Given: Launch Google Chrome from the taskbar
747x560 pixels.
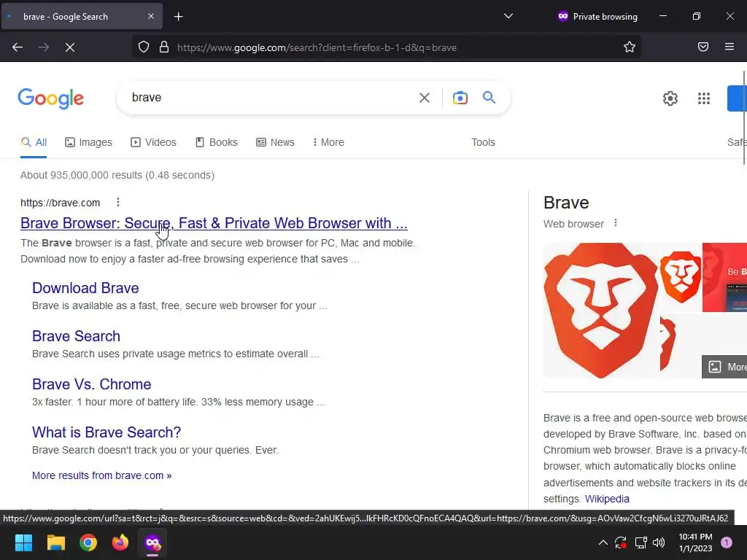Looking at the screenshot, I should point(88,542).
